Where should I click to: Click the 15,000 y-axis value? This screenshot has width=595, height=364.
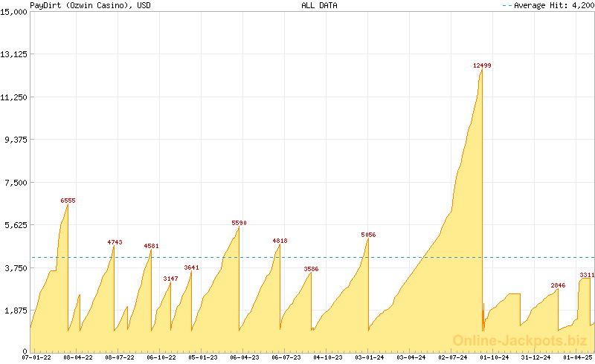[x=13, y=11]
